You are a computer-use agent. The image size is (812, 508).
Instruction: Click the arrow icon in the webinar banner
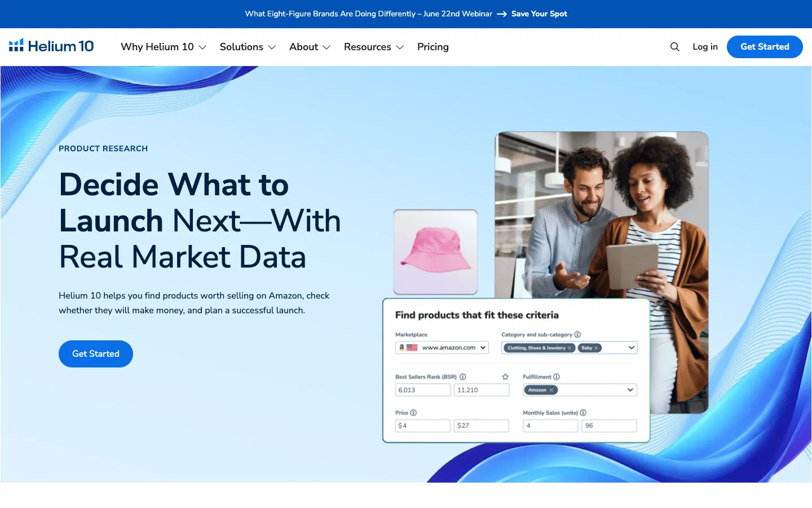point(502,14)
